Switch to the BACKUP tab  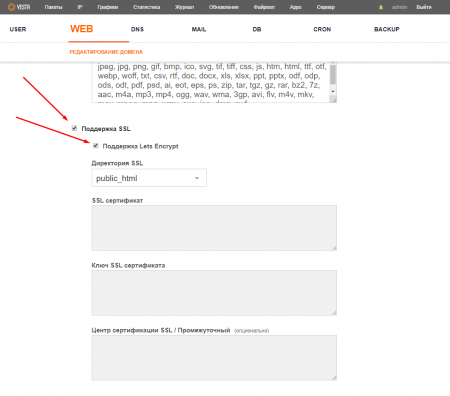(387, 29)
